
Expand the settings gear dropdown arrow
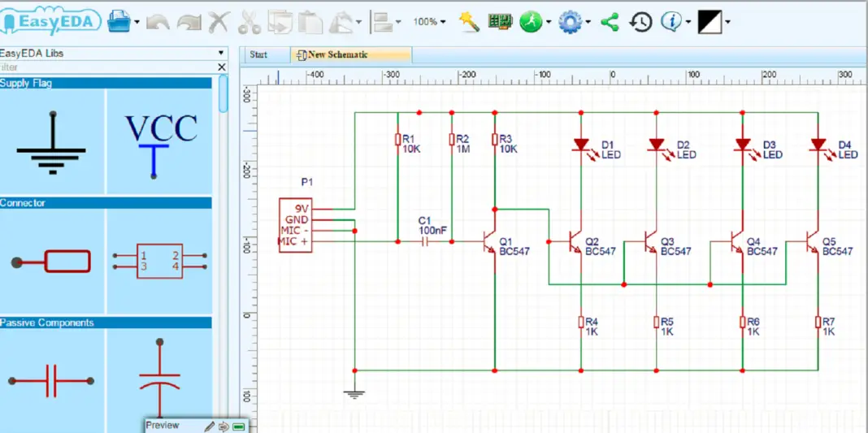588,22
